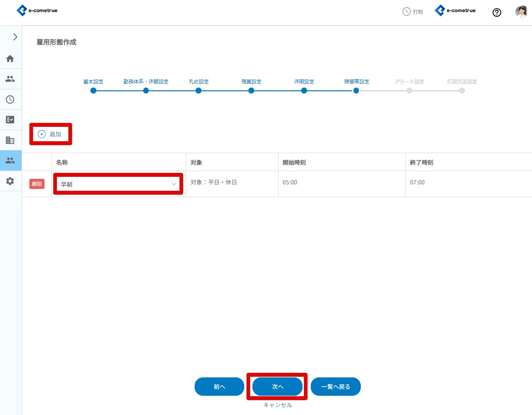Screen dimensions: 532x415
Task: Select the 残業設定 step dot
Action: tap(251, 90)
